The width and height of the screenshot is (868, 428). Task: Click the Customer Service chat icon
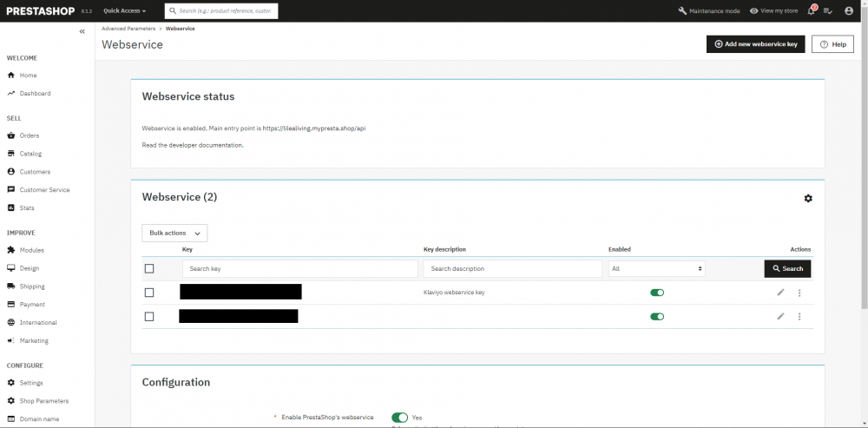(10, 190)
